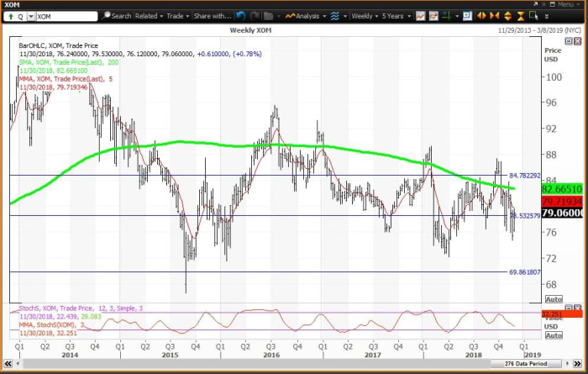Click the Share with... button
This screenshot has width=588, height=374.
coord(213,16)
